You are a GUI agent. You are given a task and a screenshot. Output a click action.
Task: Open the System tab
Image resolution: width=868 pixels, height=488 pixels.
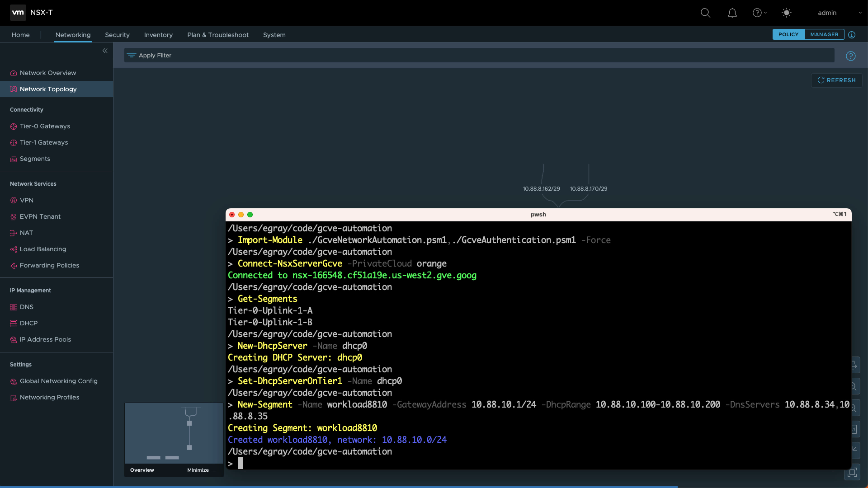pyautogui.click(x=274, y=35)
